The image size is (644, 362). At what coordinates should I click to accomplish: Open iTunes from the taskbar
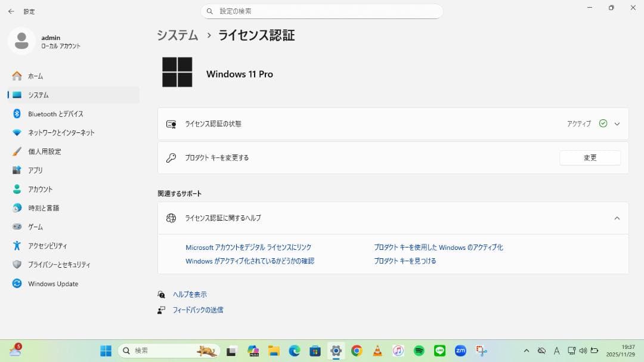[398, 351]
